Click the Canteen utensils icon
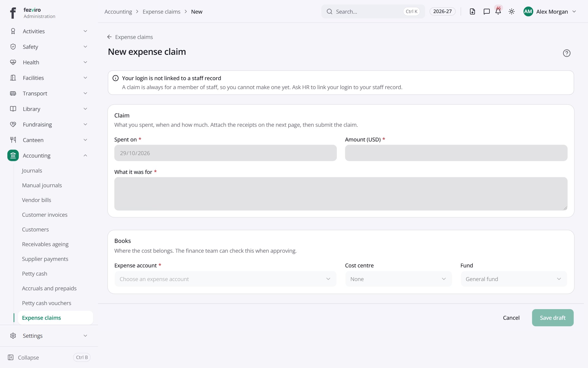The height and width of the screenshot is (368, 588). click(x=13, y=140)
